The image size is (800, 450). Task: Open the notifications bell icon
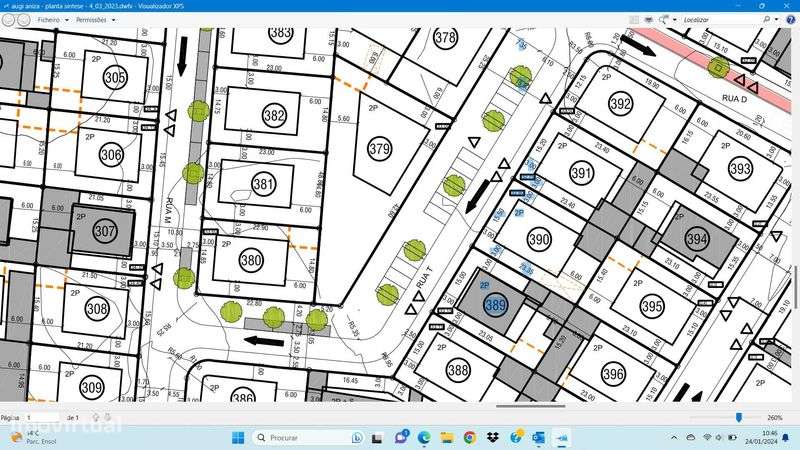786,438
